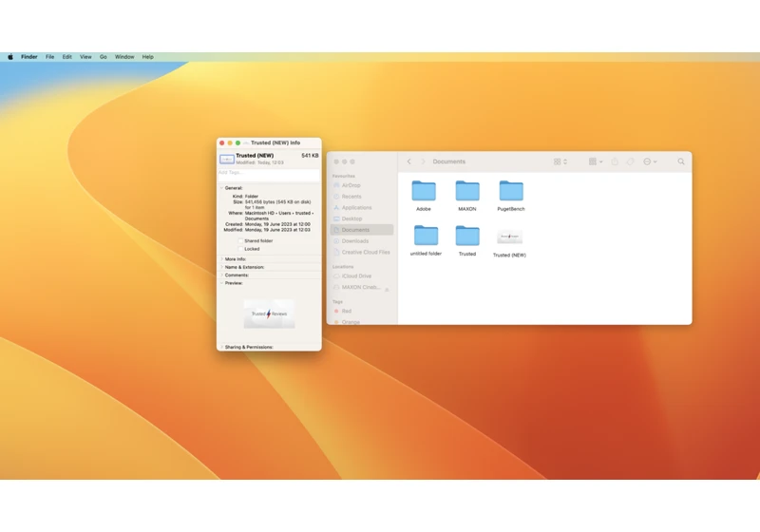Open Desktop in Finder sidebar
Screen dimensions: 760x532
(351, 219)
